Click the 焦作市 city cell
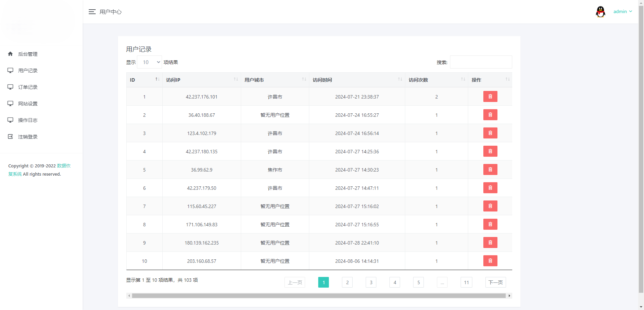Image resolution: width=644 pixels, height=310 pixels. tap(275, 170)
